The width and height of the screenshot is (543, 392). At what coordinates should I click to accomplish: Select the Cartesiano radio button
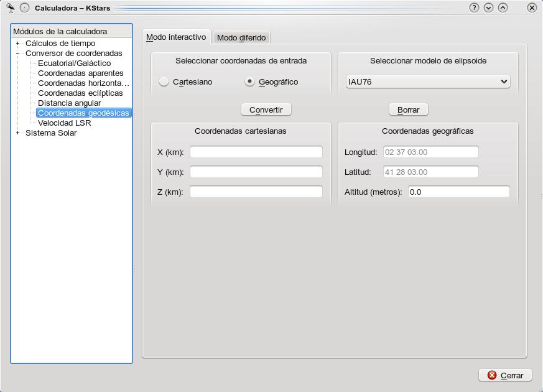pos(164,82)
